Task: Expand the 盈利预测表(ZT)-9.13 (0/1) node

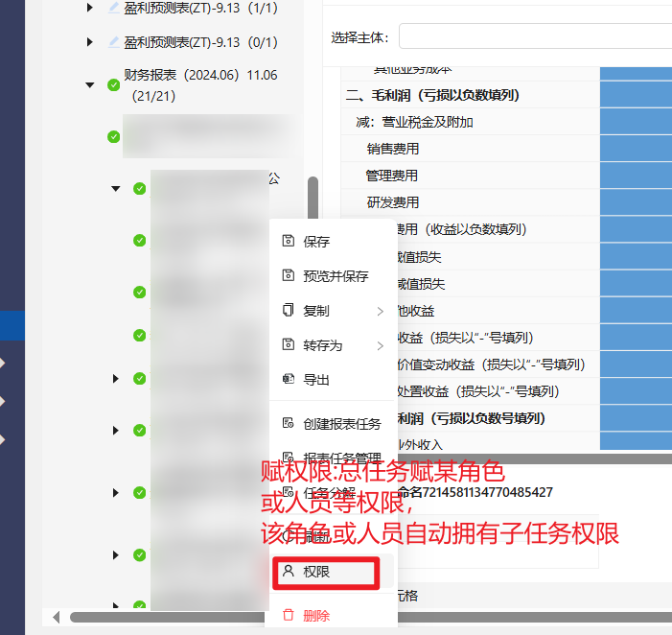Action: click(89, 42)
